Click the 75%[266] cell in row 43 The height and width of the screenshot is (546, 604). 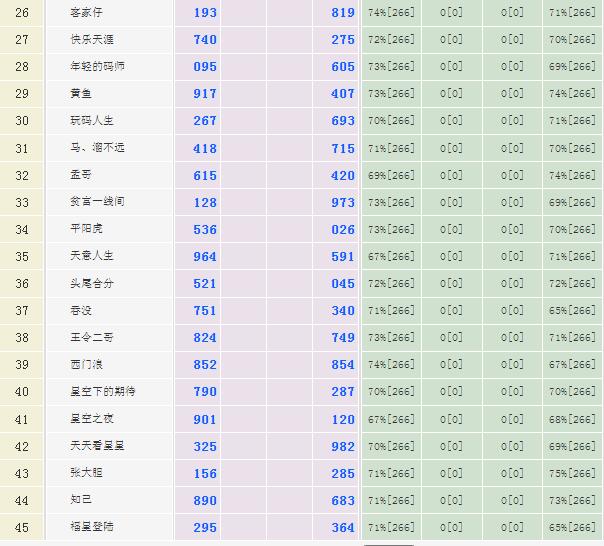[573, 473]
